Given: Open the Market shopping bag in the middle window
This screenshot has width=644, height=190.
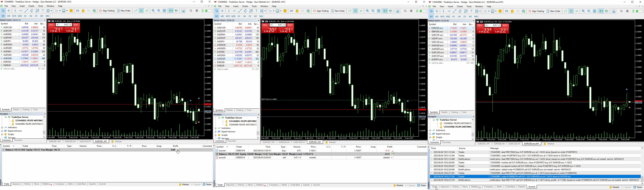Looking at the screenshot, I should (297, 11).
